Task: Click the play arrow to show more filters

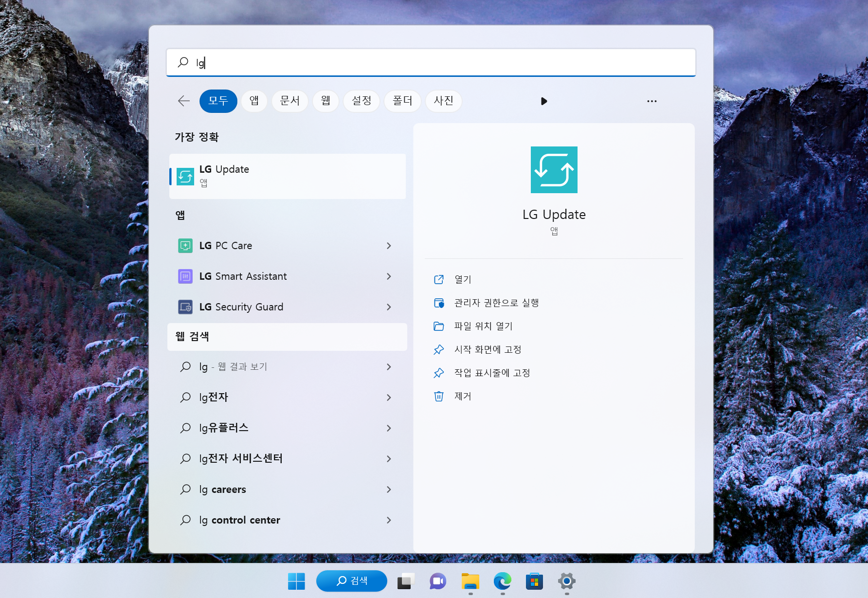Action: coord(544,101)
